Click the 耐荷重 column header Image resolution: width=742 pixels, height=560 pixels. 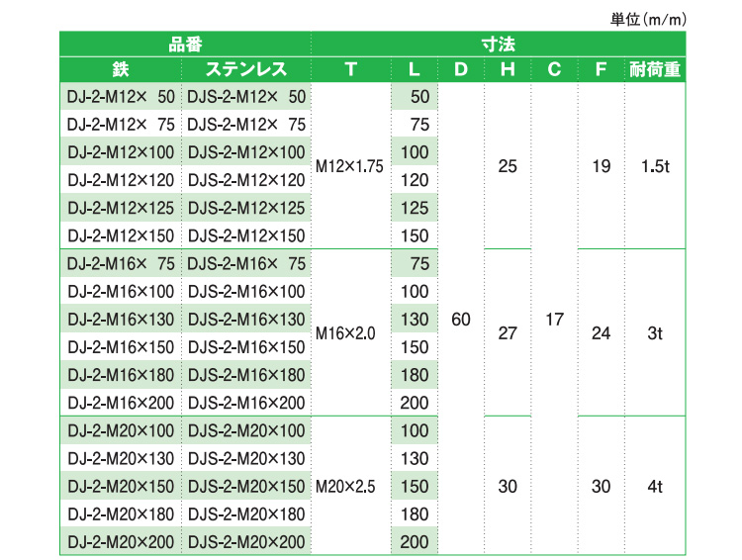[x=654, y=69]
